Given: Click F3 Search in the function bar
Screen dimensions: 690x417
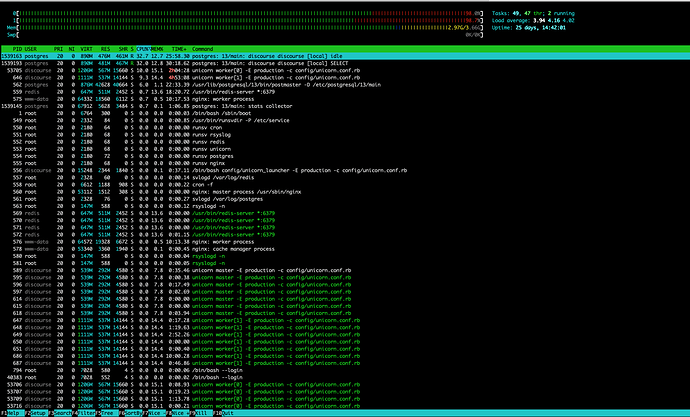Looking at the screenshot, I should (59, 413).
